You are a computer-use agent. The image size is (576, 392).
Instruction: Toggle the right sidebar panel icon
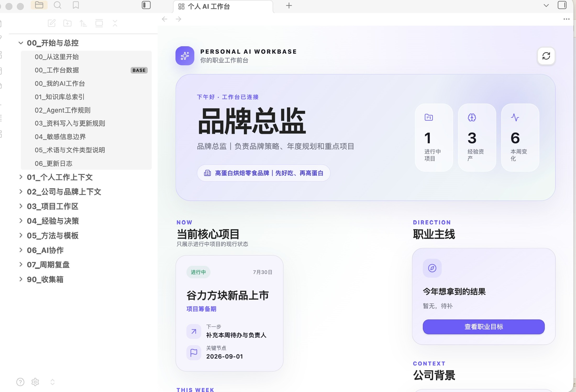point(562,5)
